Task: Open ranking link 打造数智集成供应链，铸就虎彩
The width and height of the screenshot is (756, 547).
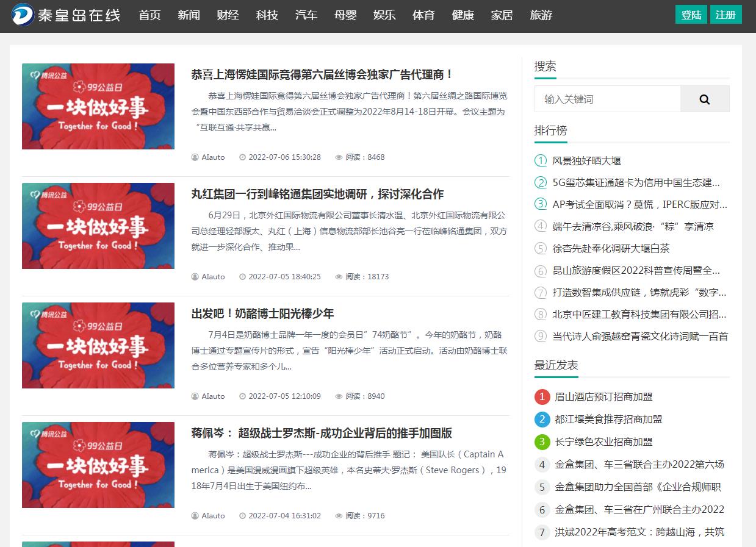Action: pyautogui.click(x=639, y=292)
